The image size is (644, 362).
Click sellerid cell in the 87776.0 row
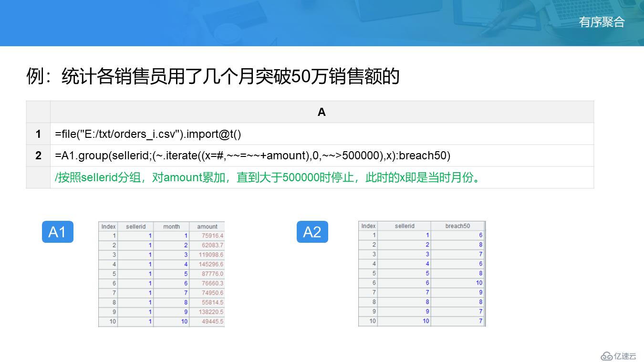pos(136,274)
